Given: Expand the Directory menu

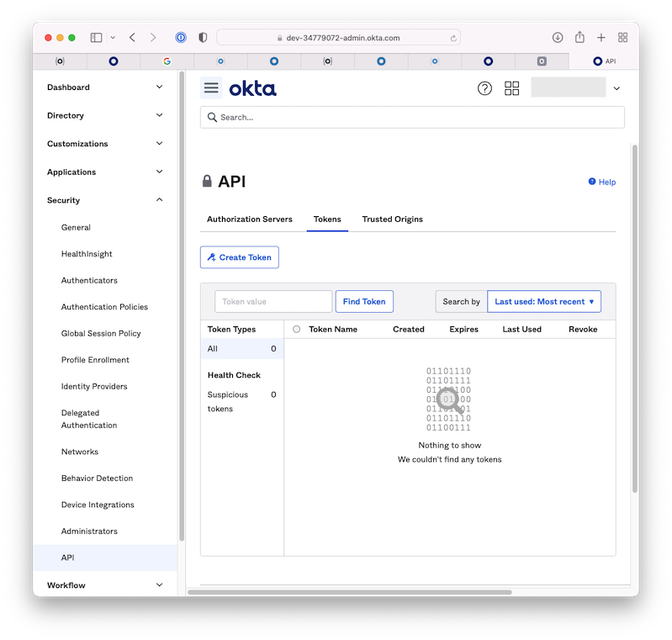Looking at the screenshot, I should point(105,115).
